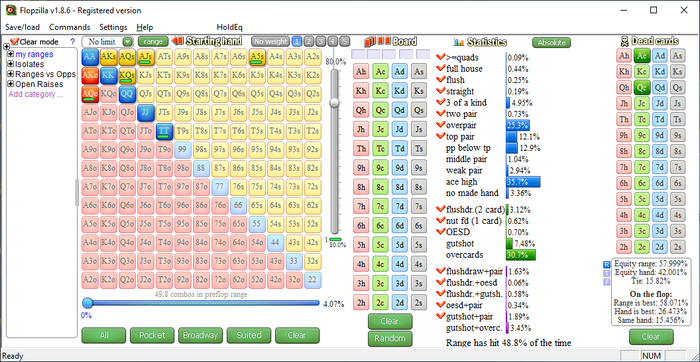The image size is (700, 362).
Task: Click the Random board button
Action: click(390, 339)
